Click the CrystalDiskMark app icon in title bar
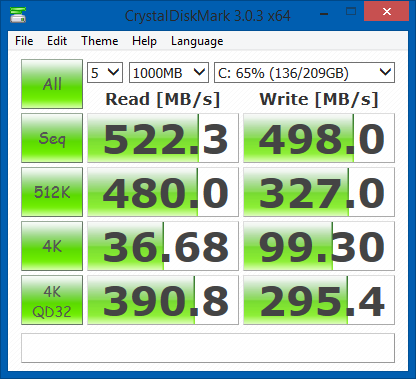The width and height of the screenshot is (416, 379). coord(18,15)
